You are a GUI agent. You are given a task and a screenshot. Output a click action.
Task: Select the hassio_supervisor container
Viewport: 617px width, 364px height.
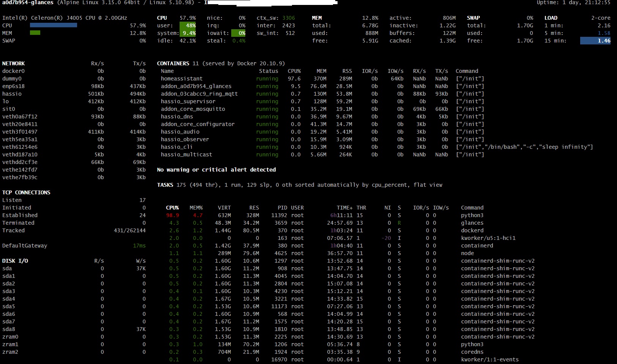pyautogui.click(x=188, y=101)
